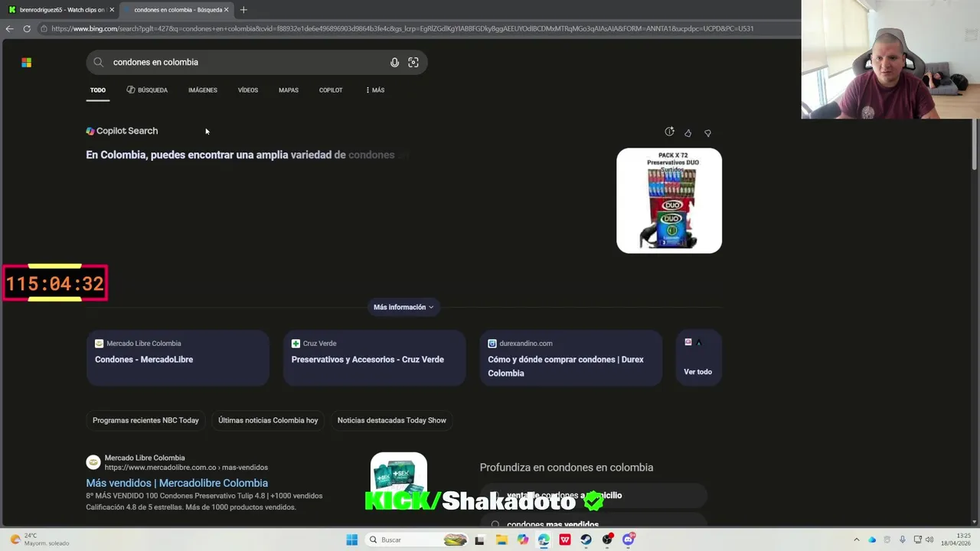
Task: Click Ver todo sources card
Action: [698, 358]
